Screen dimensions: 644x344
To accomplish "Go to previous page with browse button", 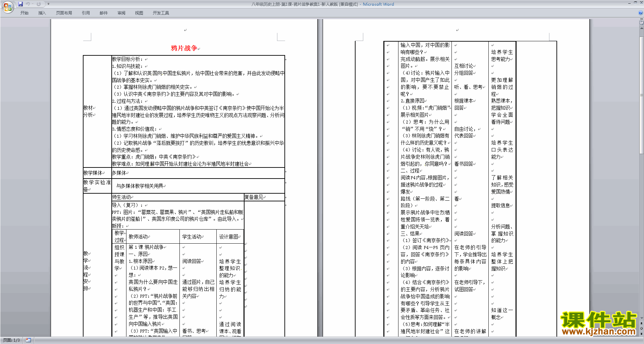I will [642, 323].
